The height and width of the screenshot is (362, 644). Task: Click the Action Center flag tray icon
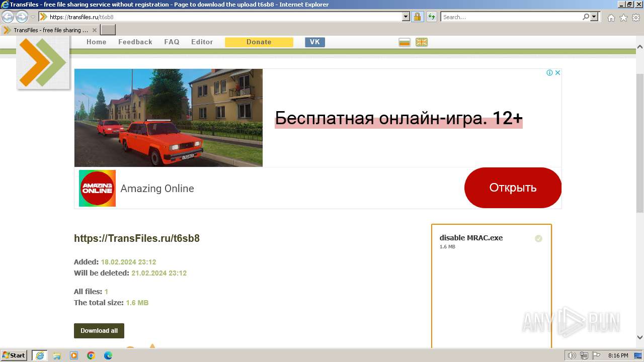click(595, 355)
